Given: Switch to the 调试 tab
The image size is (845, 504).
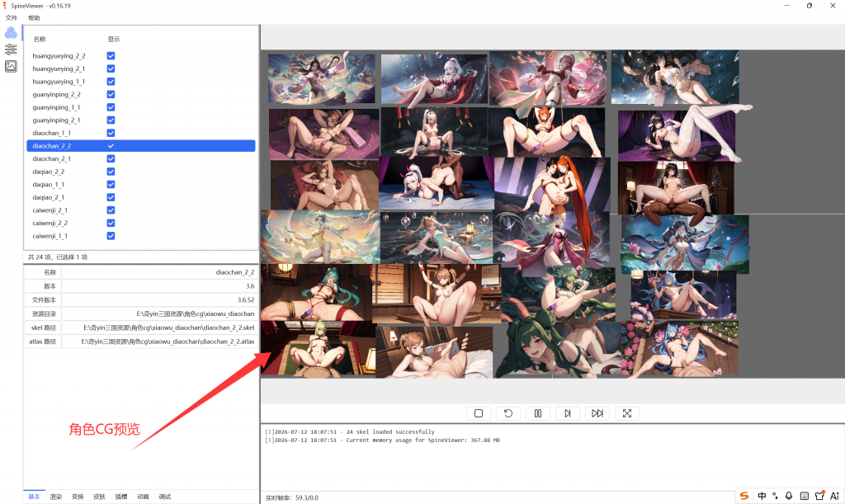Looking at the screenshot, I should pos(165,497).
